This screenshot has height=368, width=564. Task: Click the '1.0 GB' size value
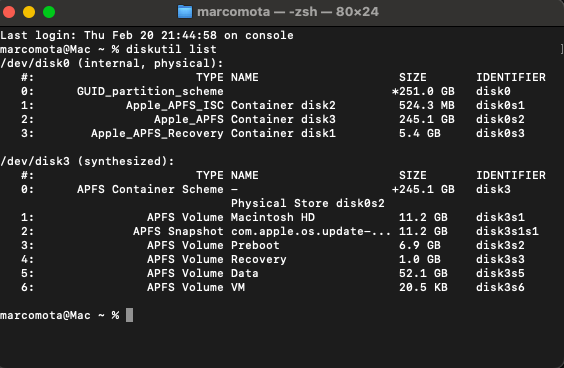pos(420,260)
